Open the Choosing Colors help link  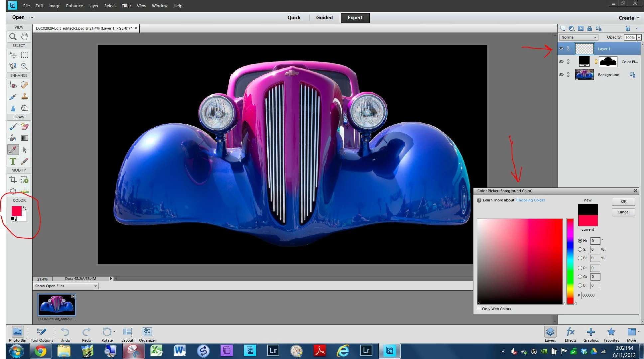click(x=530, y=200)
